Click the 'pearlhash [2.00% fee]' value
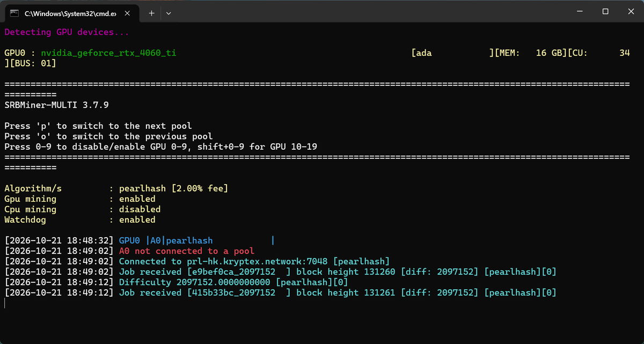Viewport: 644px width, 344px height. click(174, 188)
